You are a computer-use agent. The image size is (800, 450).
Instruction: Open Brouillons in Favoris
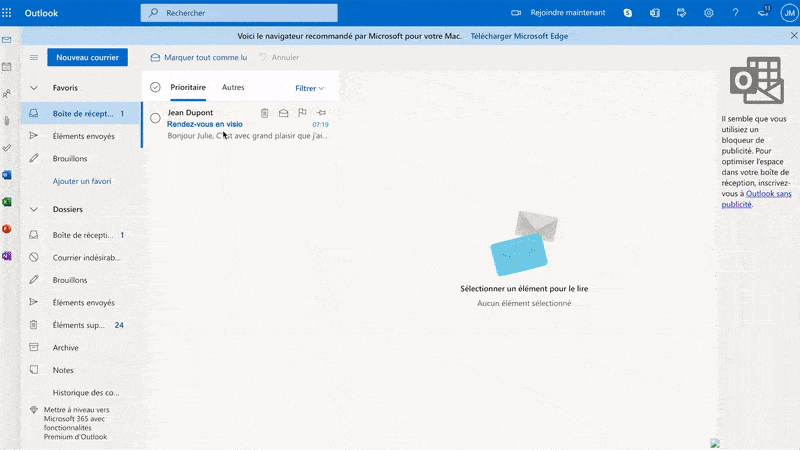81,159
